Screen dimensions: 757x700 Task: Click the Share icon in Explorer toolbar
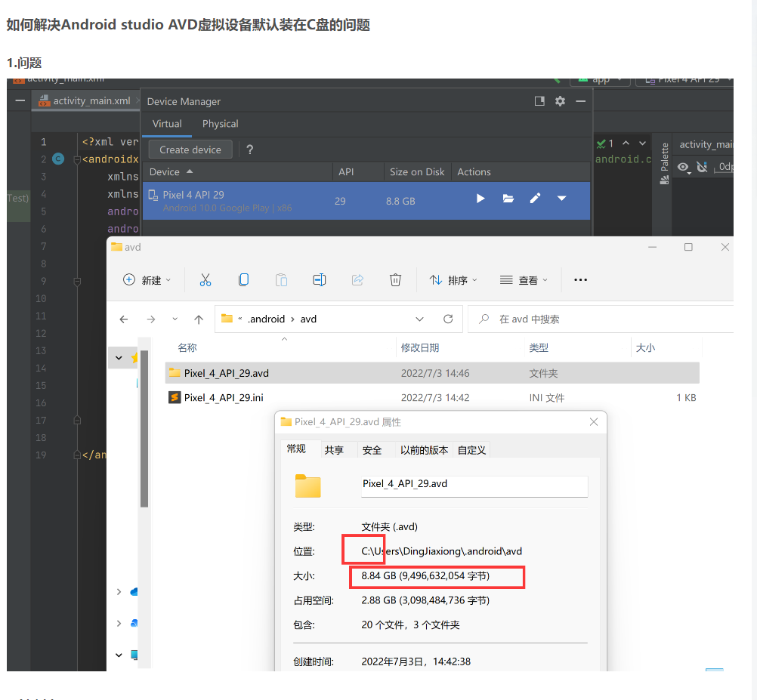[357, 280]
